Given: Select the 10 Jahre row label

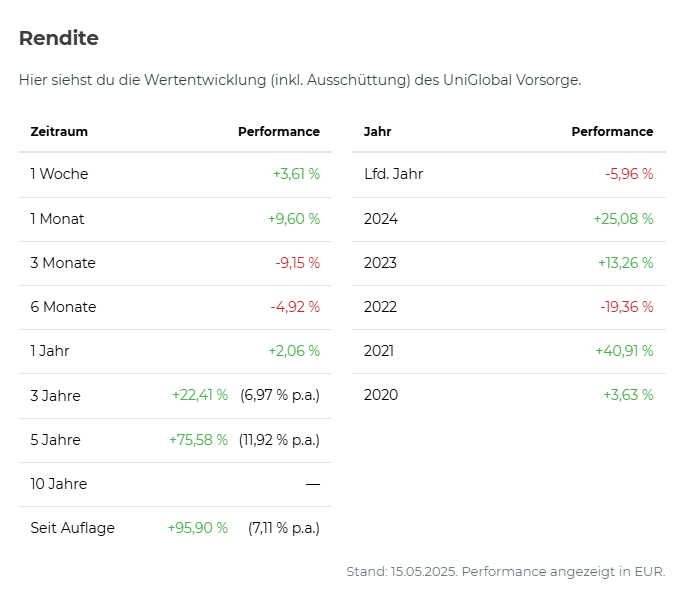Looking at the screenshot, I should tap(58, 484).
